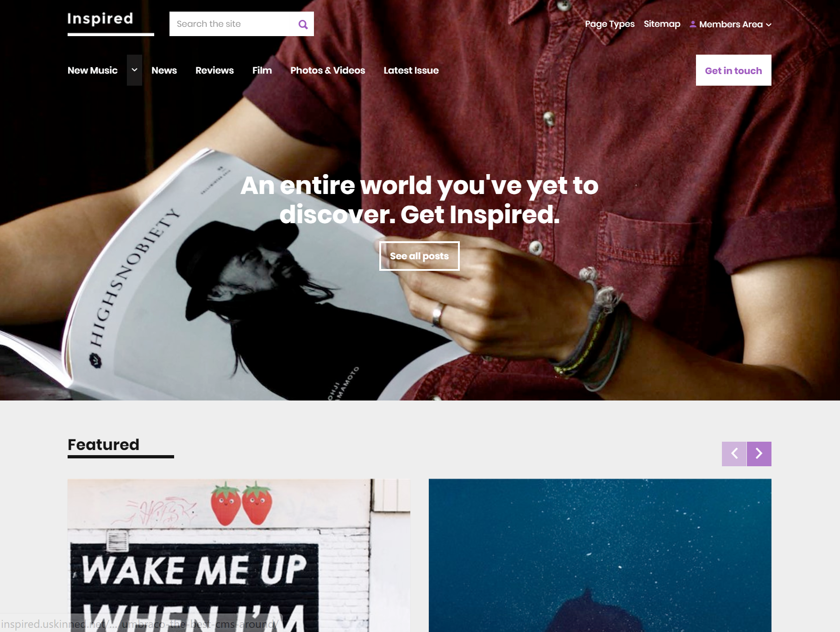Open Photos & Videos page
The width and height of the screenshot is (840, 632).
328,70
